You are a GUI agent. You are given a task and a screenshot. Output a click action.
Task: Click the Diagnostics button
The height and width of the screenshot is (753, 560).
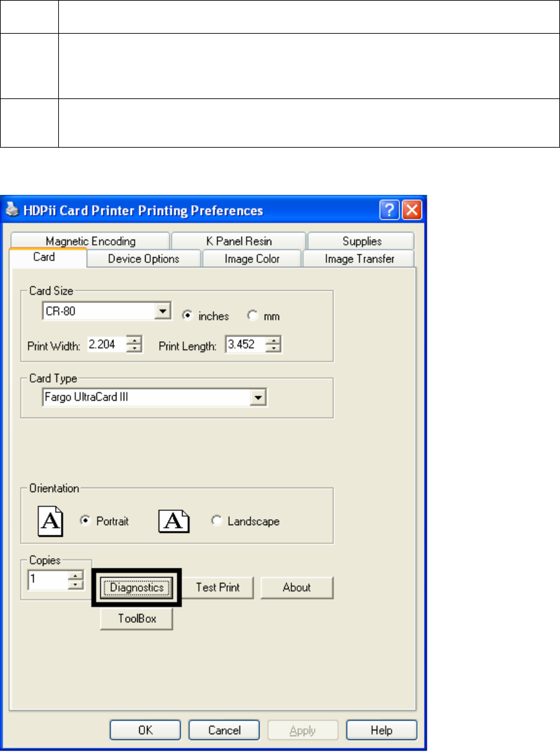click(x=137, y=587)
